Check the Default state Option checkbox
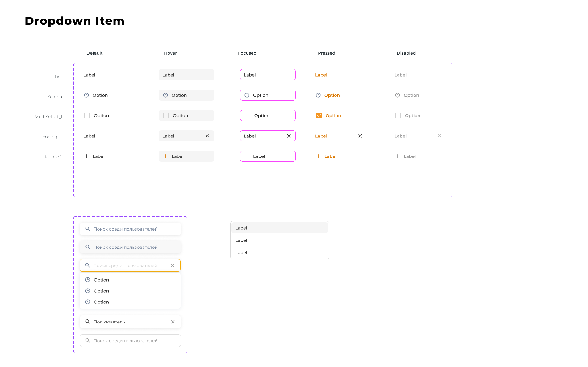Image resolution: width=588 pixels, height=367 pixels. tap(87, 115)
